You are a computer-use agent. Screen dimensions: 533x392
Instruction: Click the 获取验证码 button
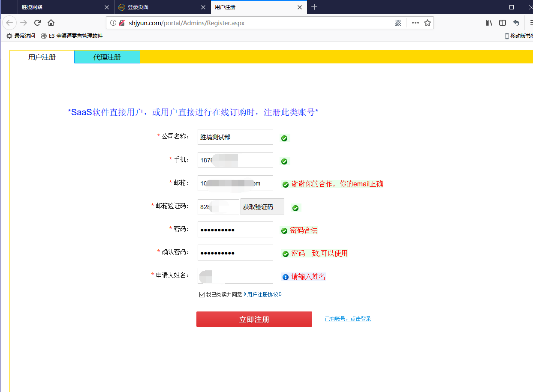click(262, 207)
